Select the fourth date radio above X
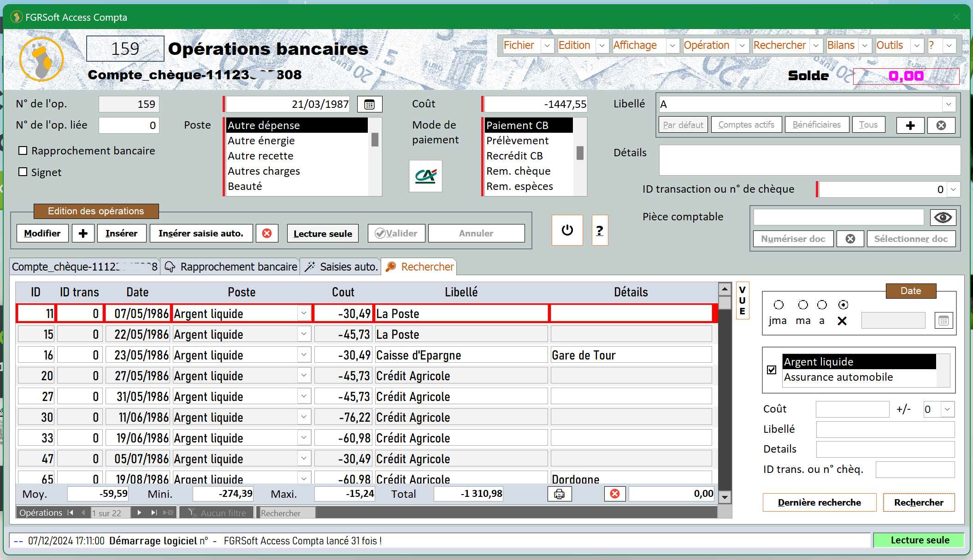 point(843,305)
